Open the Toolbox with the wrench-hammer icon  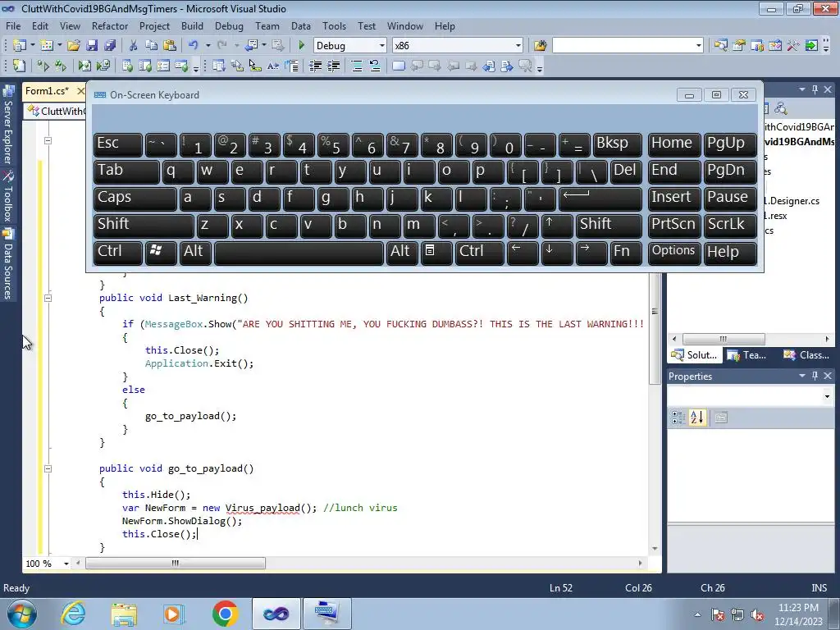(x=793, y=46)
